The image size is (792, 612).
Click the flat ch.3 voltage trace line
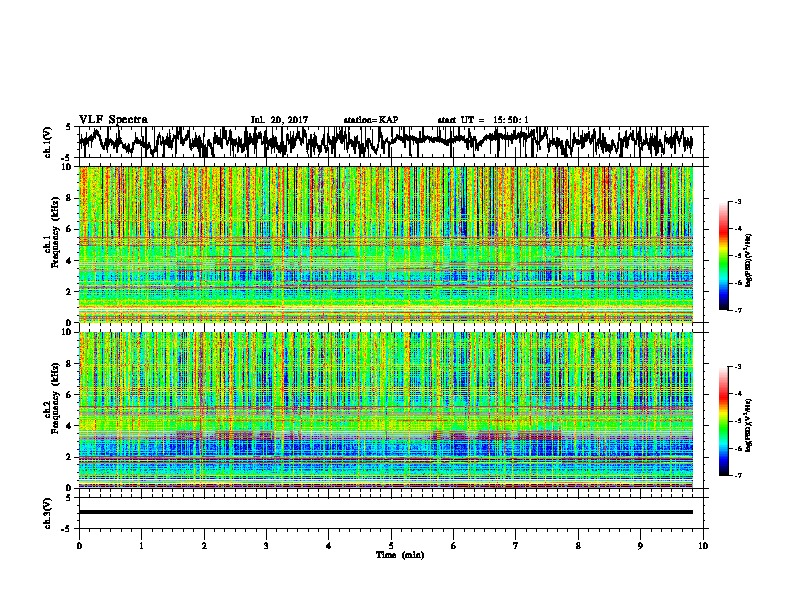click(x=386, y=512)
